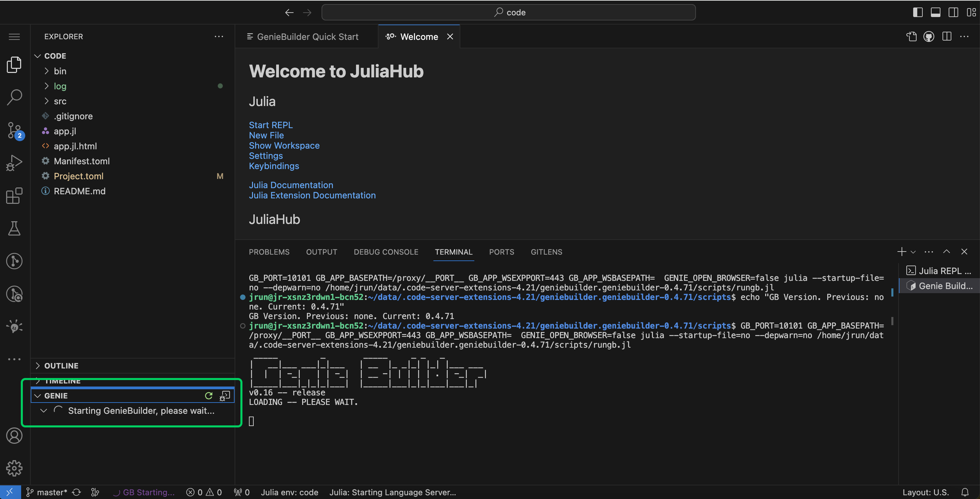
Task: Open the Manage gear in activity bar
Action: 14,468
